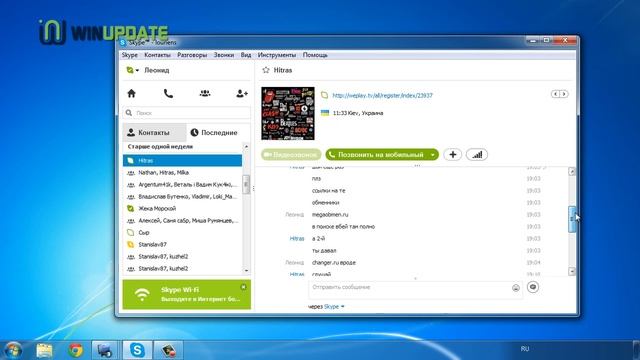Viewport: 640px width, 360px height.
Task: Click the 11:33 Kiev, Украина location text
Action: 358,113
